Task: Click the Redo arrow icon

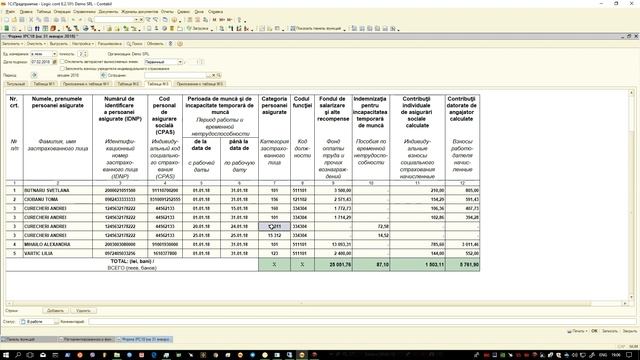Action: (80, 20)
